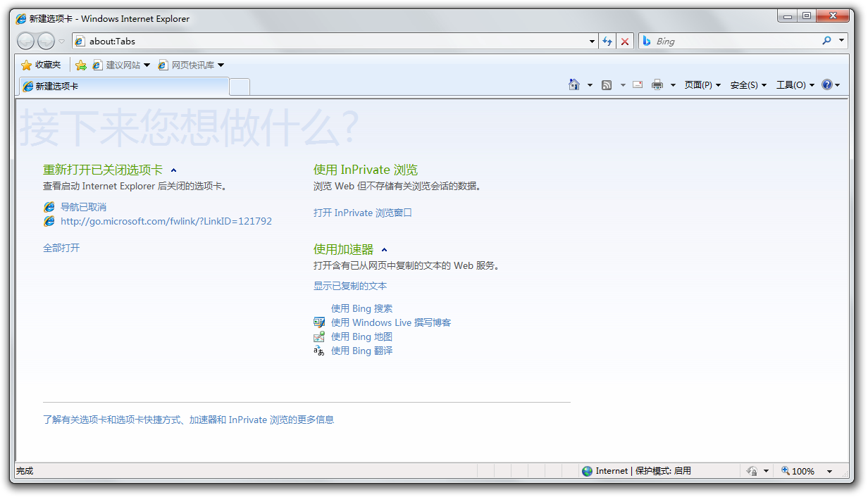Click the Bing logo in search box
Image resolution: width=868 pixels, height=497 pixels.
[x=646, y=41]
